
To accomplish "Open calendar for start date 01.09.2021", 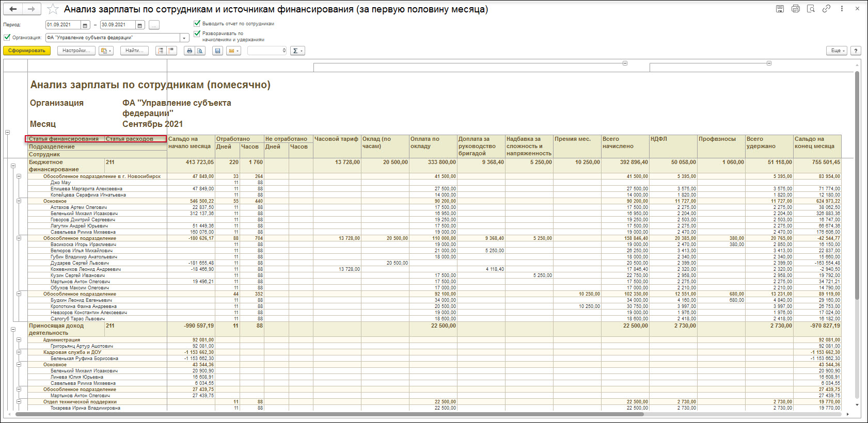I will tap(85, 25).
